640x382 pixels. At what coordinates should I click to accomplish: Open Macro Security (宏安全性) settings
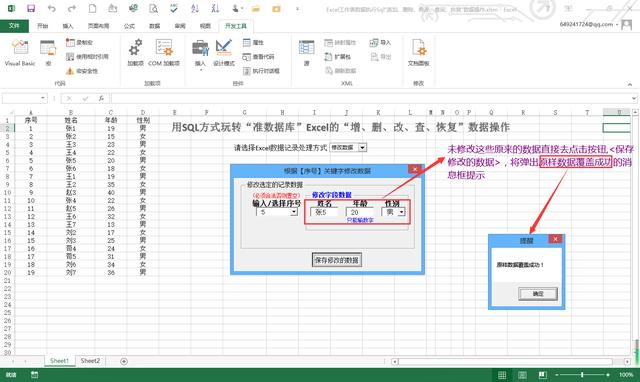point(82,71)
